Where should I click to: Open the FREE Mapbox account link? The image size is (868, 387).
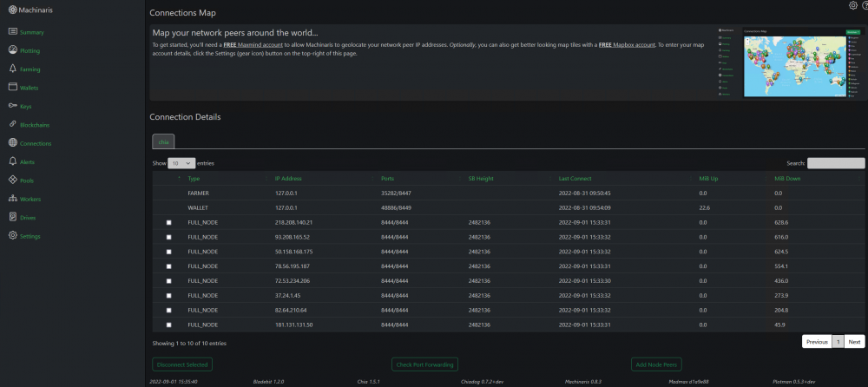tap(627, 44)
